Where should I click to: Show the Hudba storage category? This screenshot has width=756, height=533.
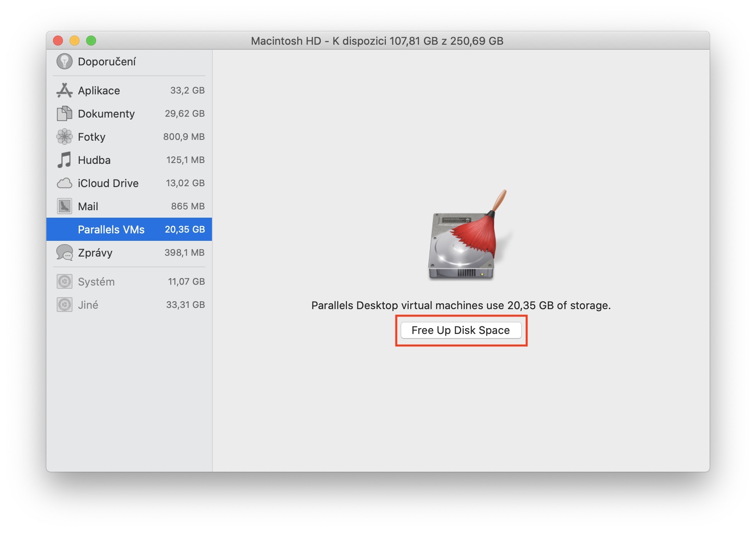129,160
